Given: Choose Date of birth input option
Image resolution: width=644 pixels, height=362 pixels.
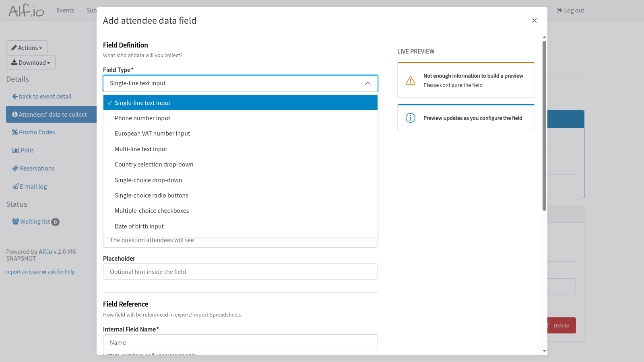Looking at the screenshot, I should point(139,226).
